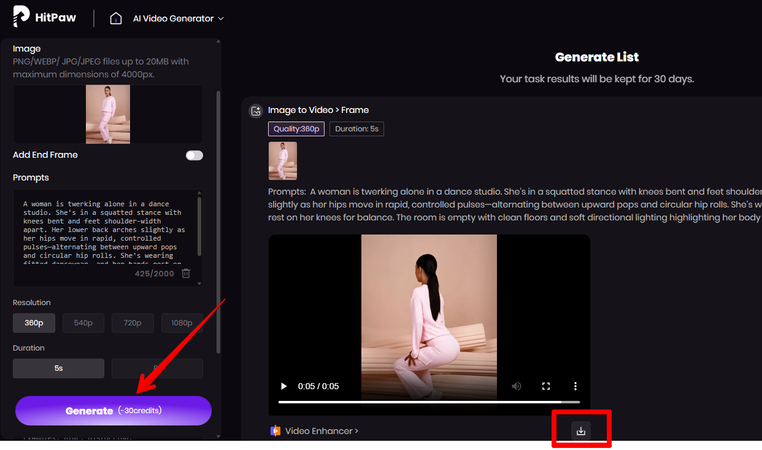Click the Duration: 5s tag
Image resolution: width=762 pixels, height=450 pixels.
pos(357,129)
